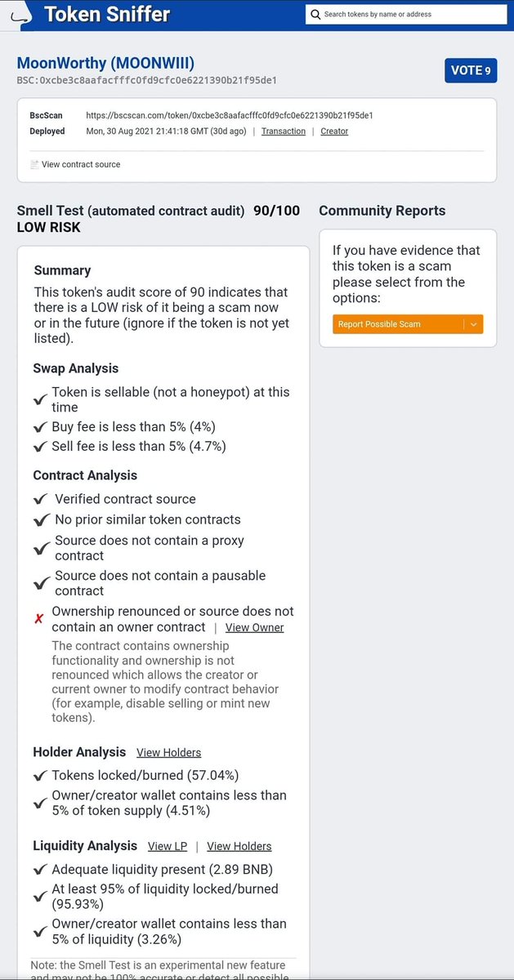The width and height of the screenshot is (514, 980).
Task: Open the Transaction link
Action: point(284,131)
